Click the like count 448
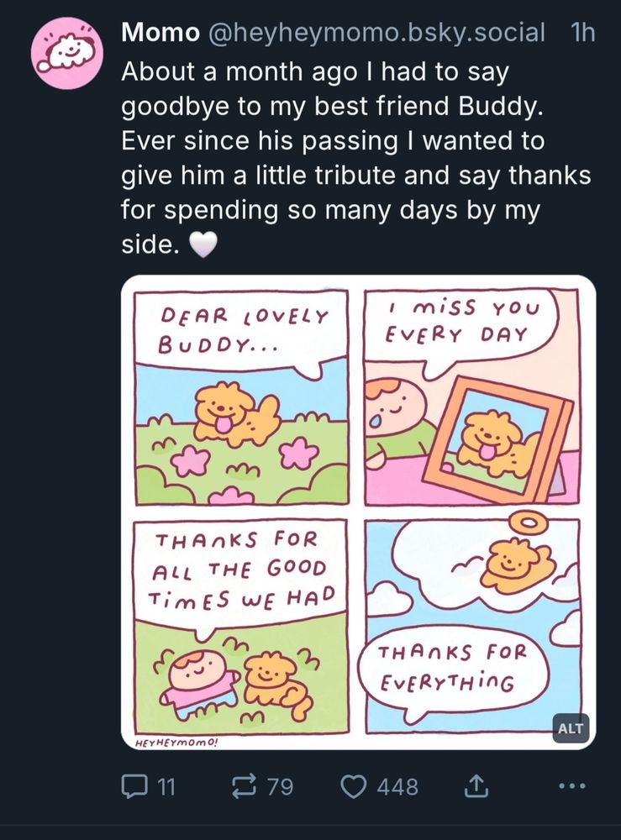621x840 pixels. (x=397, y=786)
